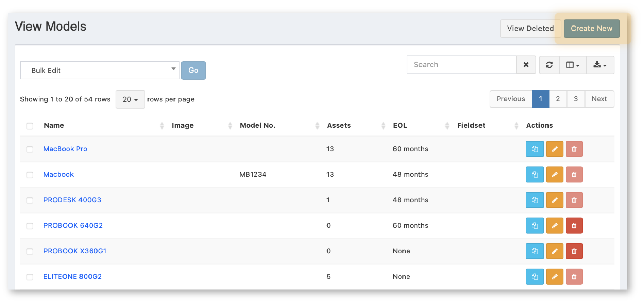Edit the Macbook model with pencil icon
The image size is (644, 303).
pos(554,175)
